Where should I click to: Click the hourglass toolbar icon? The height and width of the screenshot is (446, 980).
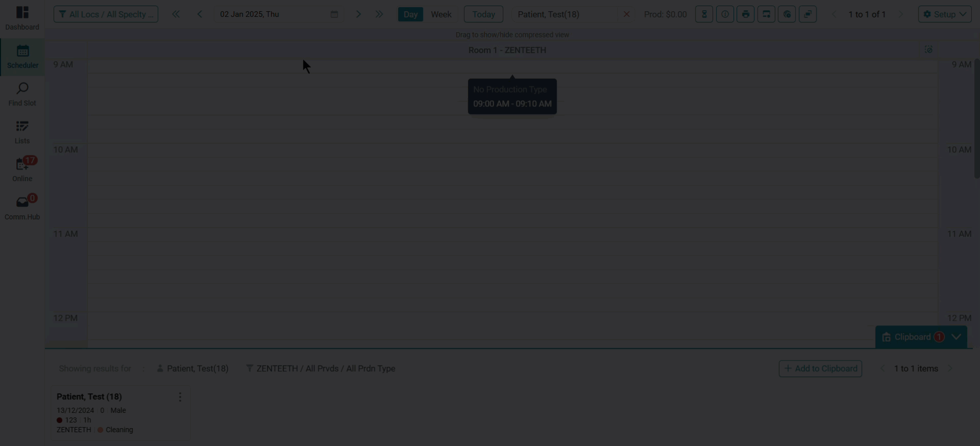[704, 14]
